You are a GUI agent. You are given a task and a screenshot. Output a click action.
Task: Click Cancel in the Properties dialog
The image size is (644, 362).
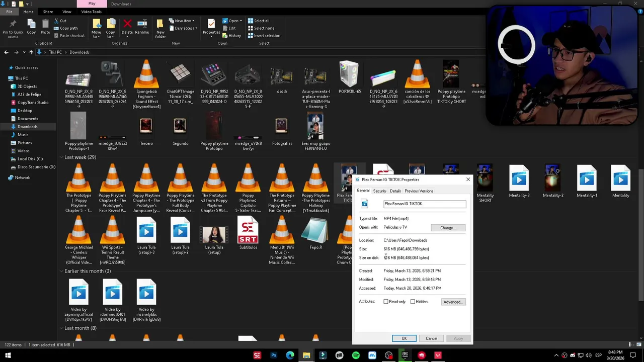pyautogui.click(x=431, y=338)
